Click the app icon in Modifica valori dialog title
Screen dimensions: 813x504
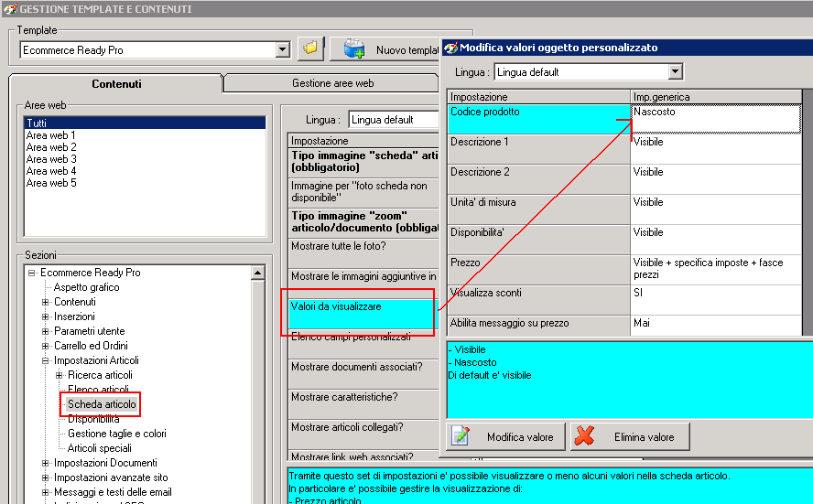pyautogui.click(x=450, y=48)
